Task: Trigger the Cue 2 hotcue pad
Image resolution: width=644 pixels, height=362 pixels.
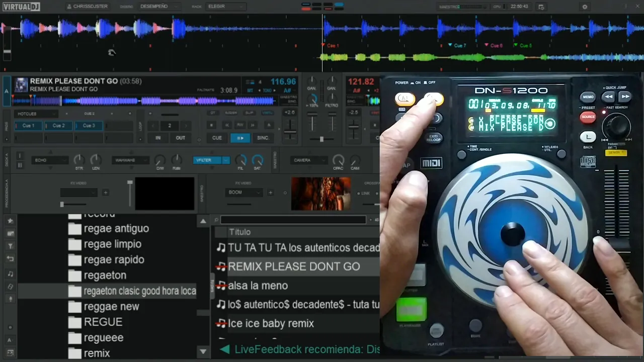Action: coord(59,126)
